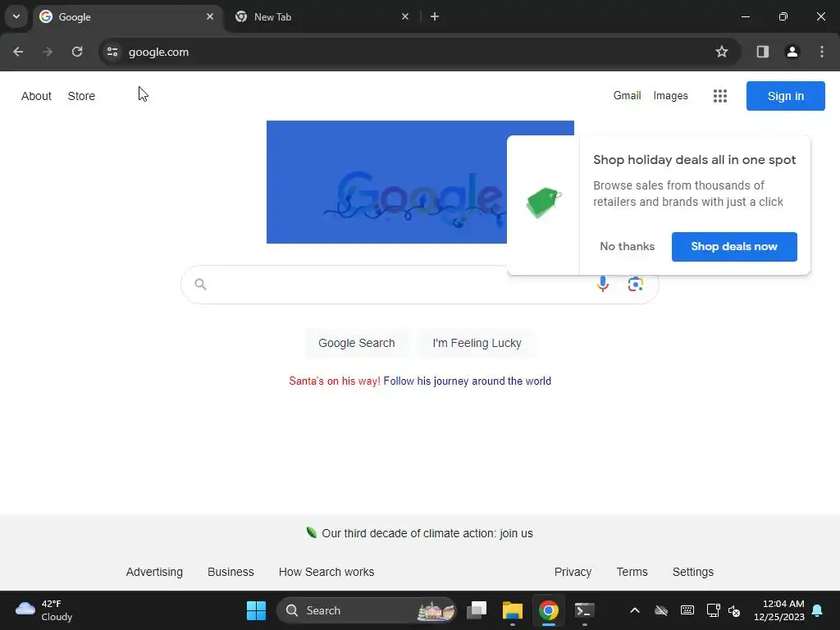Image resolution: width=840 pixels, height=630 pixels.
Task: Open Task View on the taskbar
Action: (x=477, y=610)
